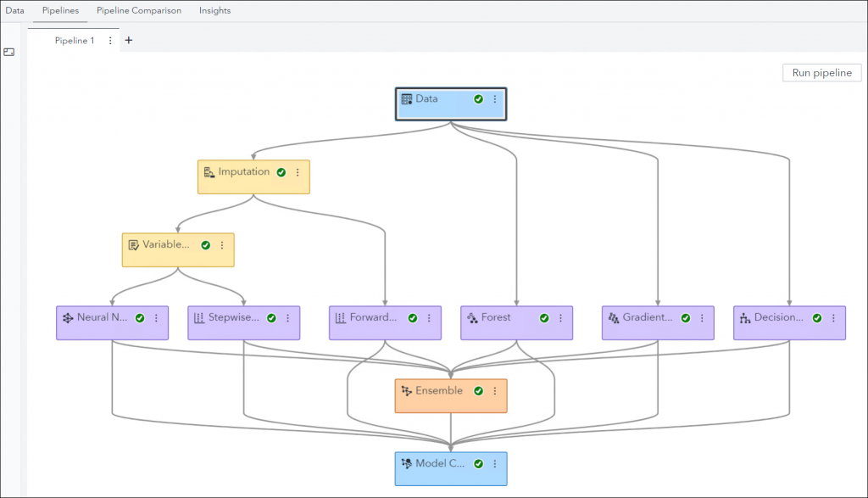The height and width of the screenshot is (498, 868).
Task: Open the Pipeline 1 tab menu
Action: coord(109,40)
